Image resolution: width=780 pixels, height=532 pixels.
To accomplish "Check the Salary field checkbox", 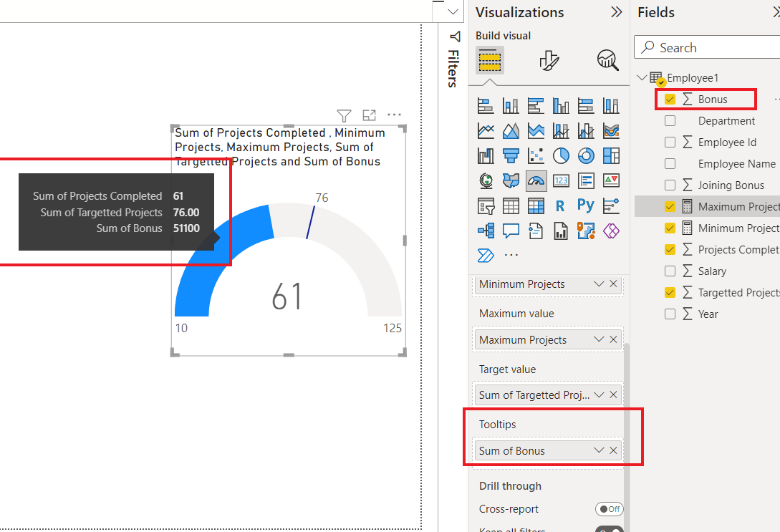I will tap(670, 271).
